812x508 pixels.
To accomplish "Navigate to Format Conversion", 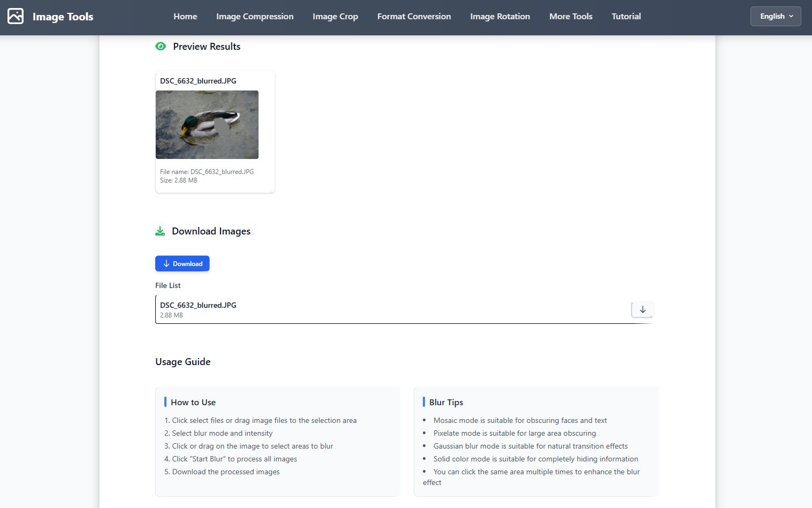I will point(414,16).
